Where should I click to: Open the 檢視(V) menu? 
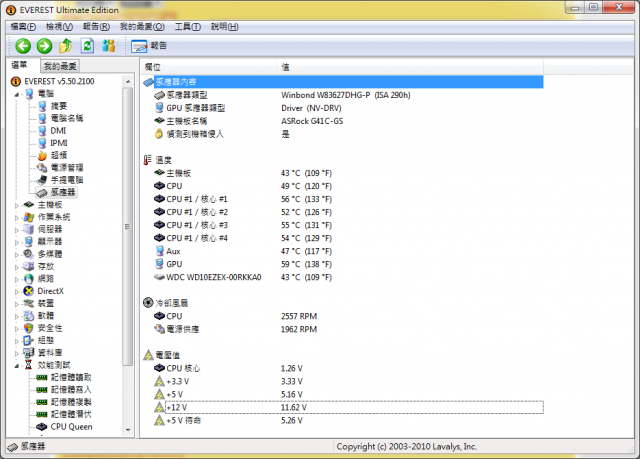coord(59,27)
